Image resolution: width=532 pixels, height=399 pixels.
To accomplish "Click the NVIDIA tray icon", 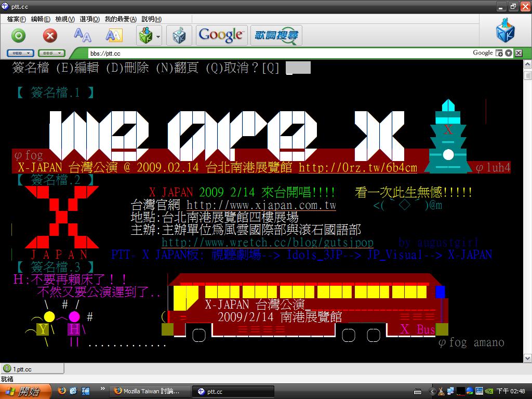I will coord(488,391).
